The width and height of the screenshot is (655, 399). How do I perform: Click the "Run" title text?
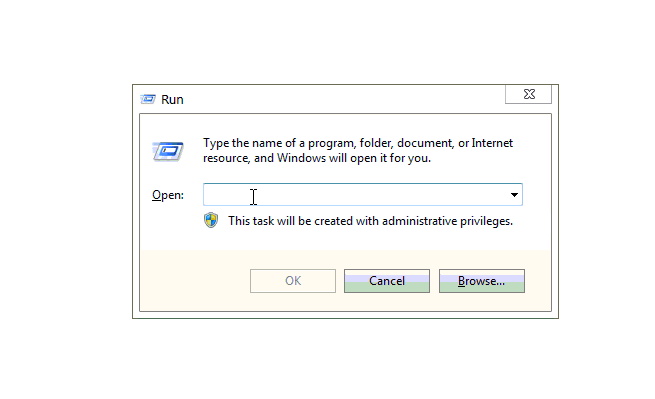172,99
